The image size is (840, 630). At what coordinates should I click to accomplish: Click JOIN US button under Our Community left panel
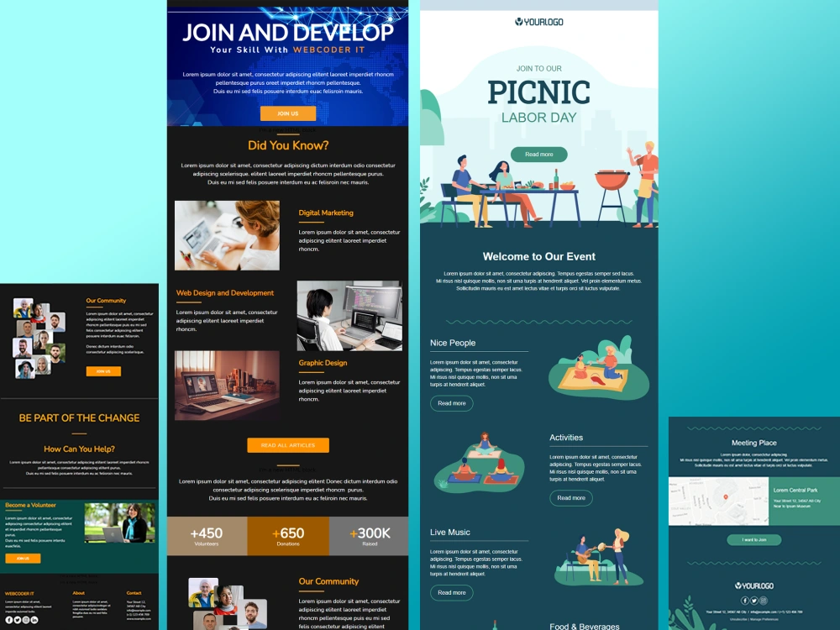coord(103,371)
